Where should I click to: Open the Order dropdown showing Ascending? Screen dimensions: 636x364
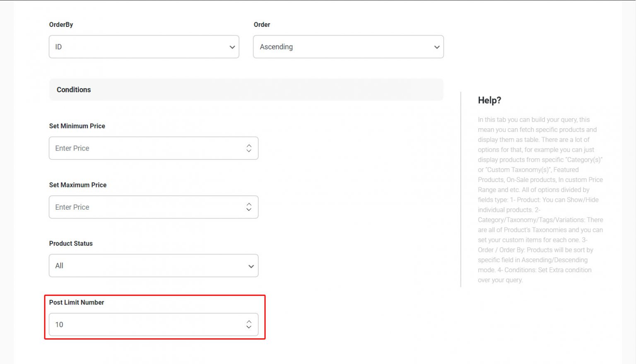348,47
